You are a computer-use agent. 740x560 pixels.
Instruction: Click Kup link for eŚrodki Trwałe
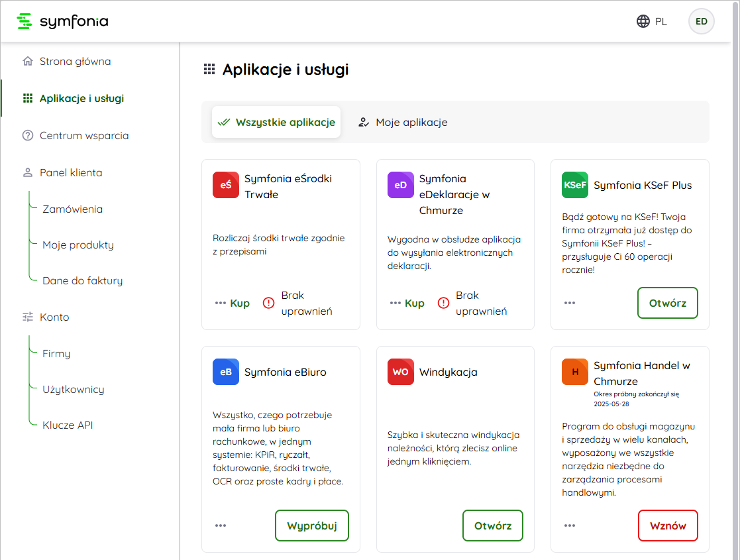click(240, 303)
